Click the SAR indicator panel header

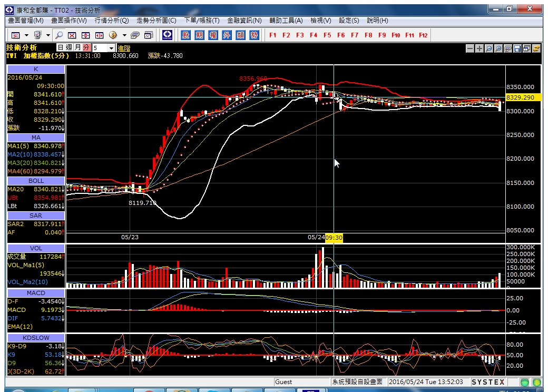[x=36, y=215]
